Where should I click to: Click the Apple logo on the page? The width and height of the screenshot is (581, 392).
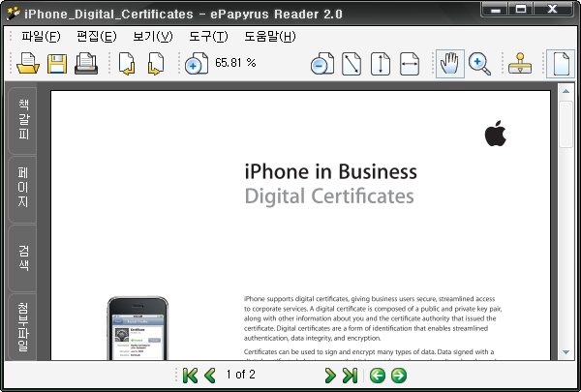click(x=496, y=133)
